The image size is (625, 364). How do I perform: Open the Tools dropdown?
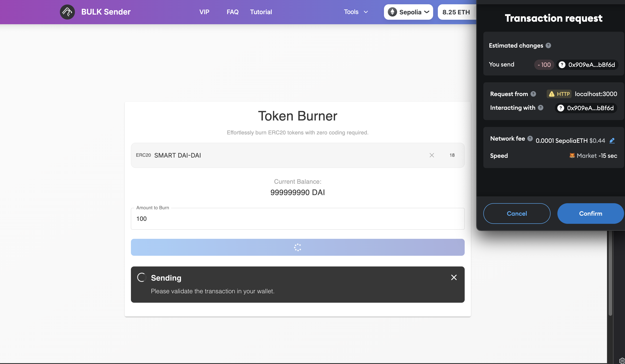(x=355, y=12)
